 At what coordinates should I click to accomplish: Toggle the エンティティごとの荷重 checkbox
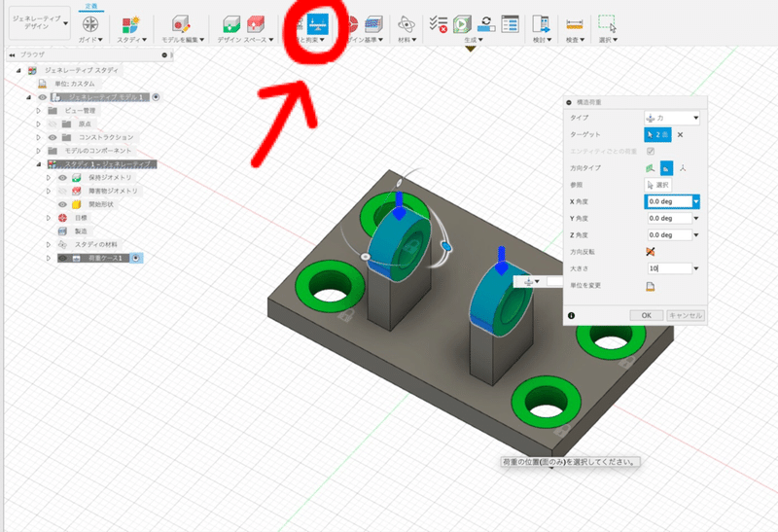pos(650,151)
